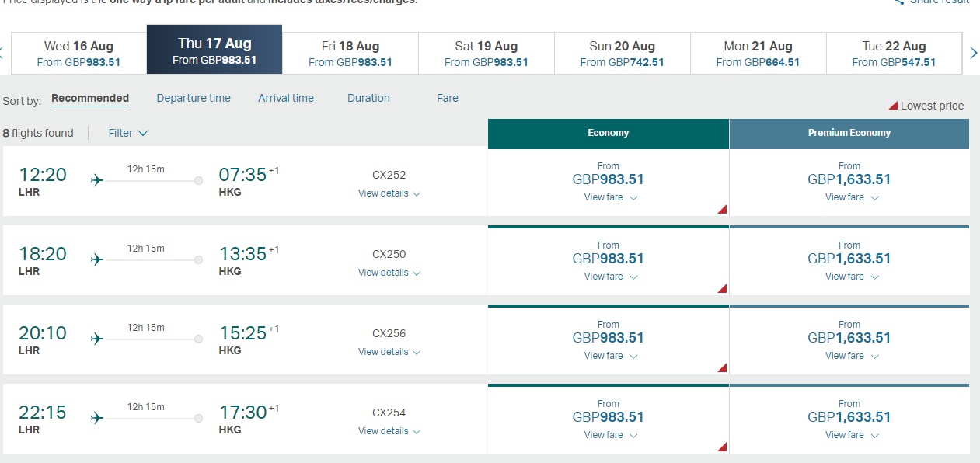
Task: Expand View details for flight CX256
Action: point(389,352)
